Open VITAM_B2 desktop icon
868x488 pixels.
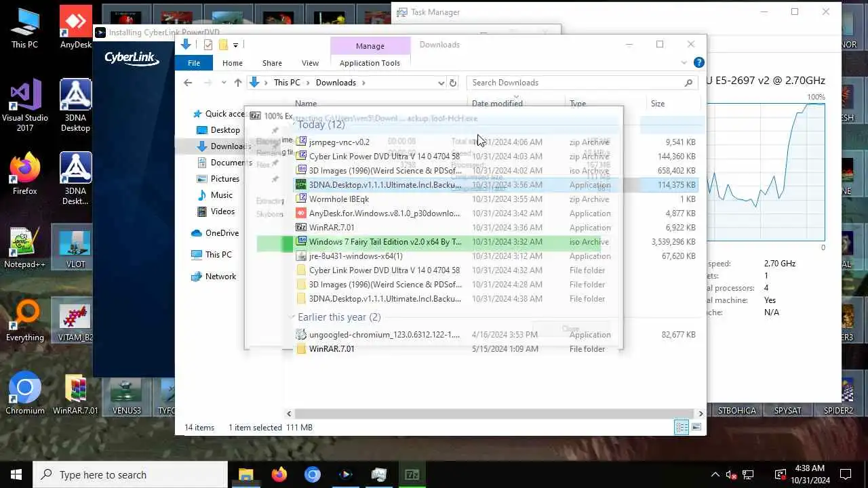tap(76, 321)
